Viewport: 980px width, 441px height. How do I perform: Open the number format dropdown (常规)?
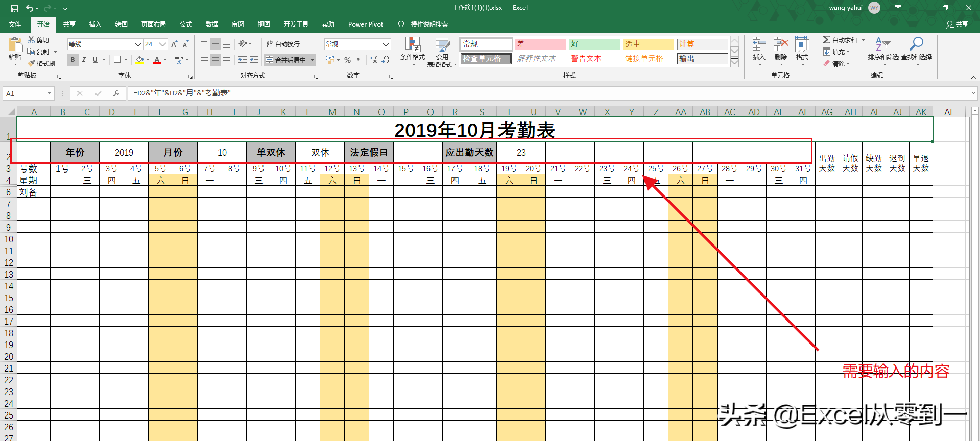click(386, 44)
